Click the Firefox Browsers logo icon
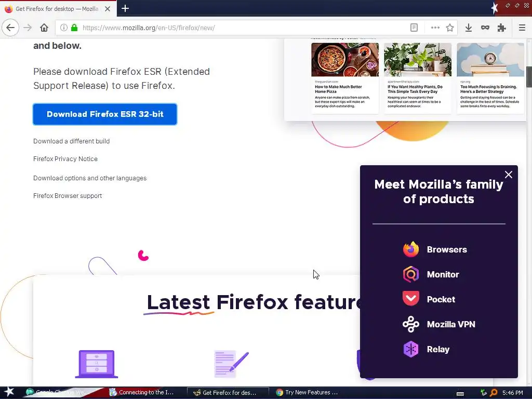 (410, 249)
